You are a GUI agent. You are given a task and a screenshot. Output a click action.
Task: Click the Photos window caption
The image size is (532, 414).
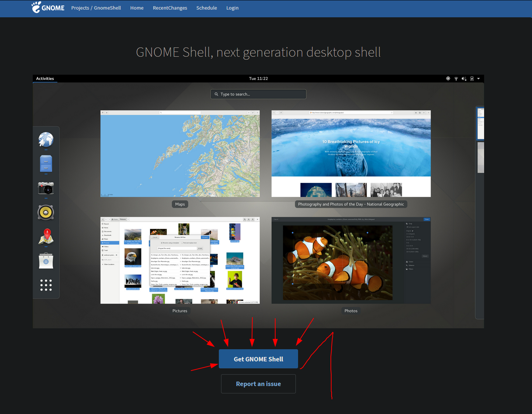click(x=351, y=311)
